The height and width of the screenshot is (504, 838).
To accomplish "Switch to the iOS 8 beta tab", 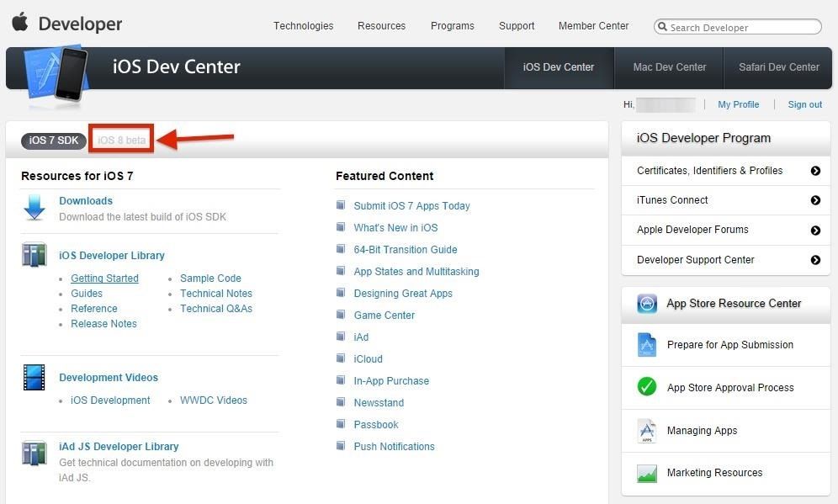I will click(120, 140).
